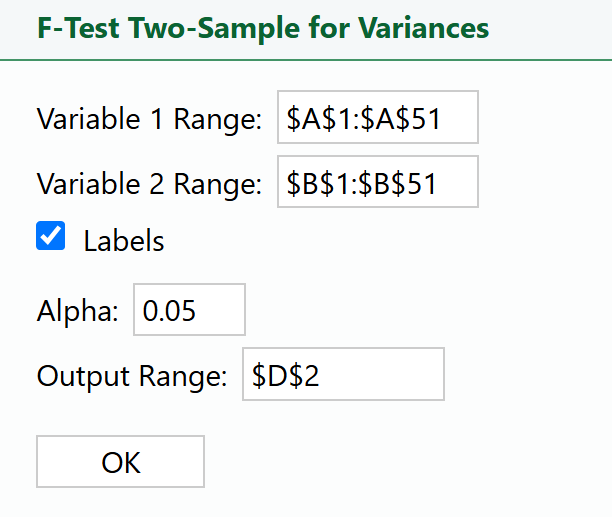The image size is (612, 517).
Task: Focus the Alpha input box
Action: click(x=189, y=310)
